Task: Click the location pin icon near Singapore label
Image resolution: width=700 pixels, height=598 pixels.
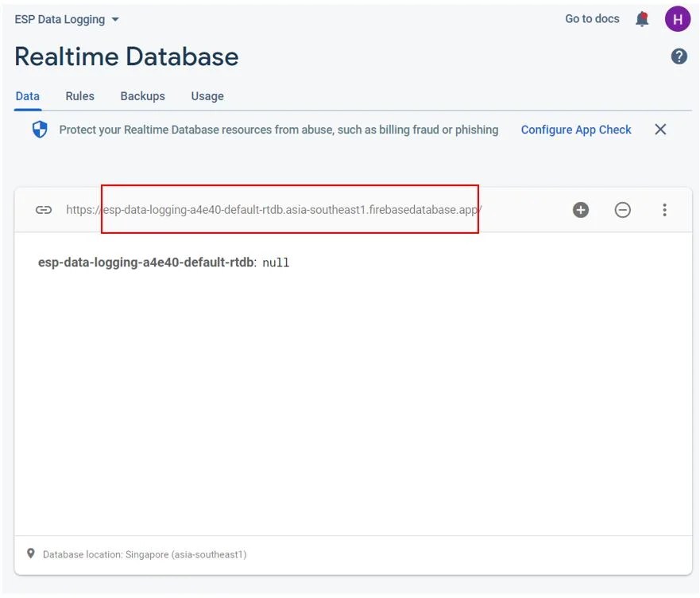Action: click(30, 554)
